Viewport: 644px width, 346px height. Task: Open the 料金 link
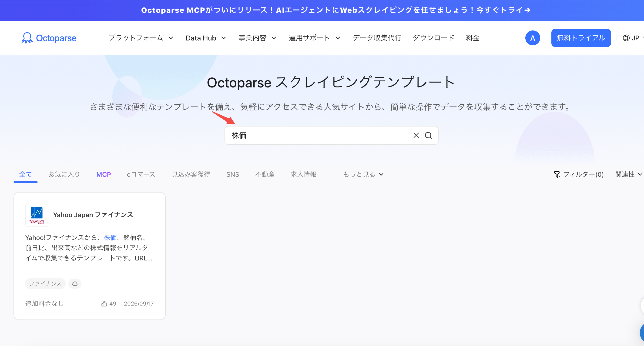tap(473, 38)
